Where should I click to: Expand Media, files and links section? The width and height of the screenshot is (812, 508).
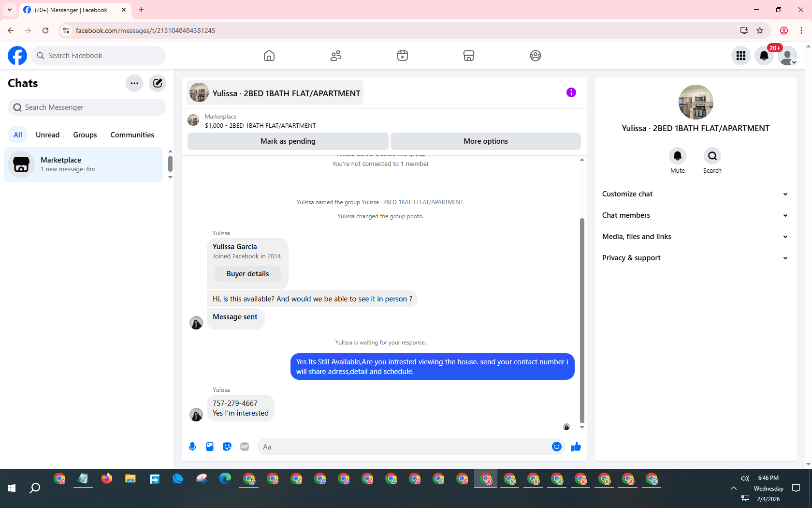pyautogui.click(x=695, y=237)
